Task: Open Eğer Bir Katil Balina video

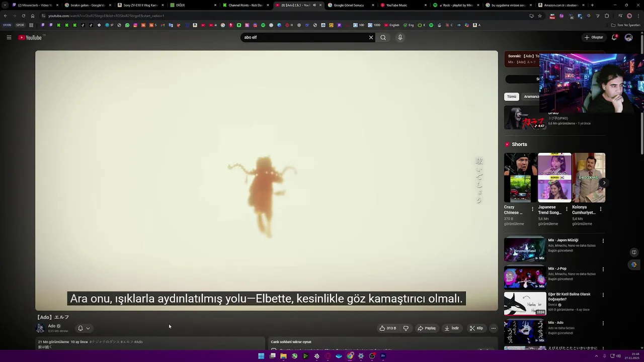Action: pos(525,304)
